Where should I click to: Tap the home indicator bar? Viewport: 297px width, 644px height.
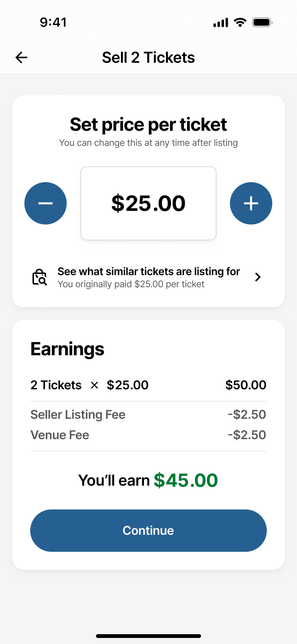tap(148, 636)
